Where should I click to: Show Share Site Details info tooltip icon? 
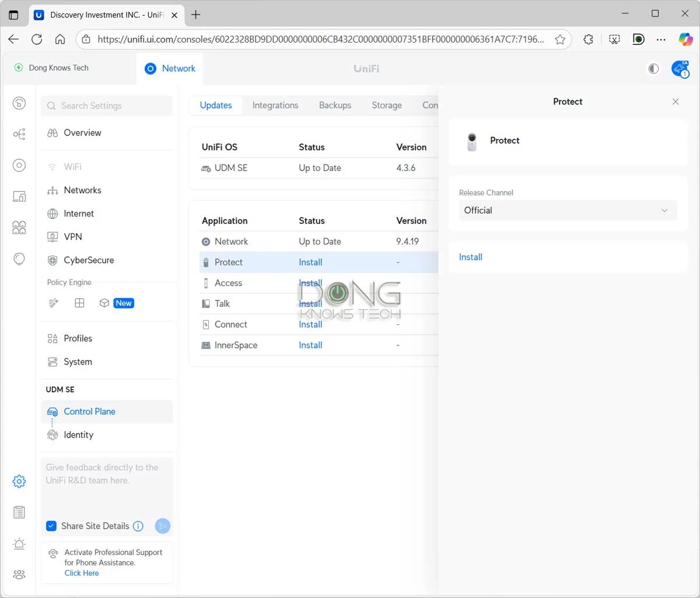click(x=138, y=526)
